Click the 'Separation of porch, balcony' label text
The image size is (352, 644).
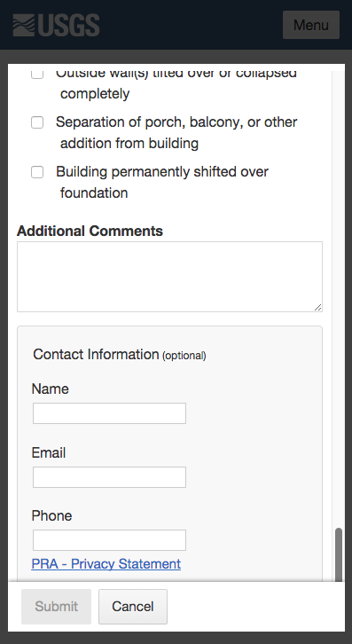176,133
